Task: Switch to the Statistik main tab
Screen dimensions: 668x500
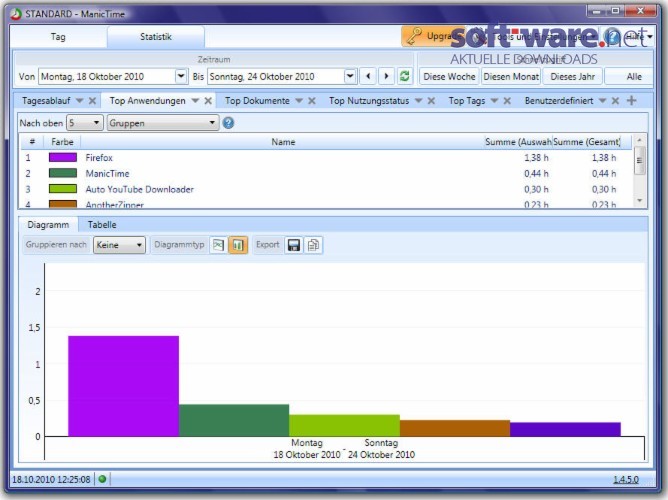Action: pos(156,37)
